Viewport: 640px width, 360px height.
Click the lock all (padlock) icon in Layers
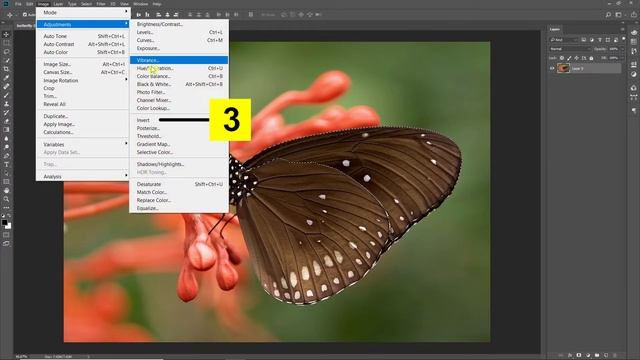pos(591,58)
